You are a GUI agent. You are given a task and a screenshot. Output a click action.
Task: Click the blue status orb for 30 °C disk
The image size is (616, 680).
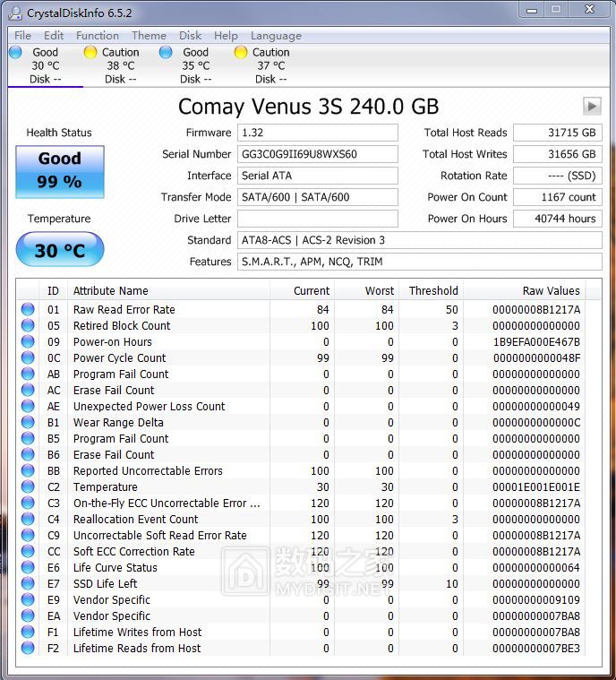click(x=15, y=52)
